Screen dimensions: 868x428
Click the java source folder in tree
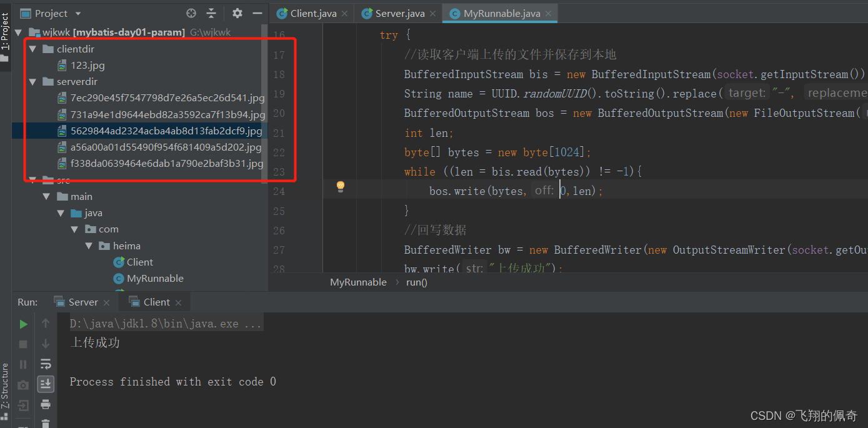coord(87,213)
